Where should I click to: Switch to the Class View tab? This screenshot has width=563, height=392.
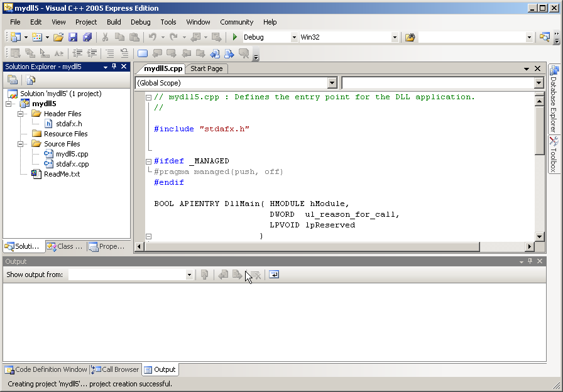click(66, 246)
